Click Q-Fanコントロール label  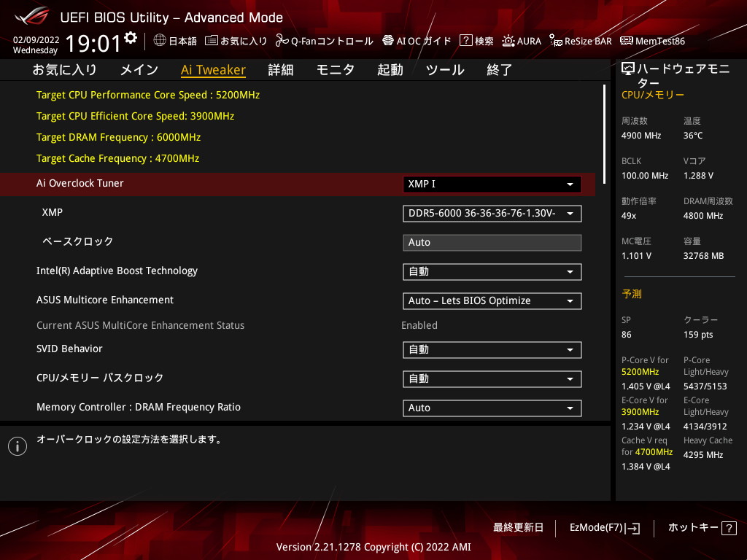(x=332, y=41)
